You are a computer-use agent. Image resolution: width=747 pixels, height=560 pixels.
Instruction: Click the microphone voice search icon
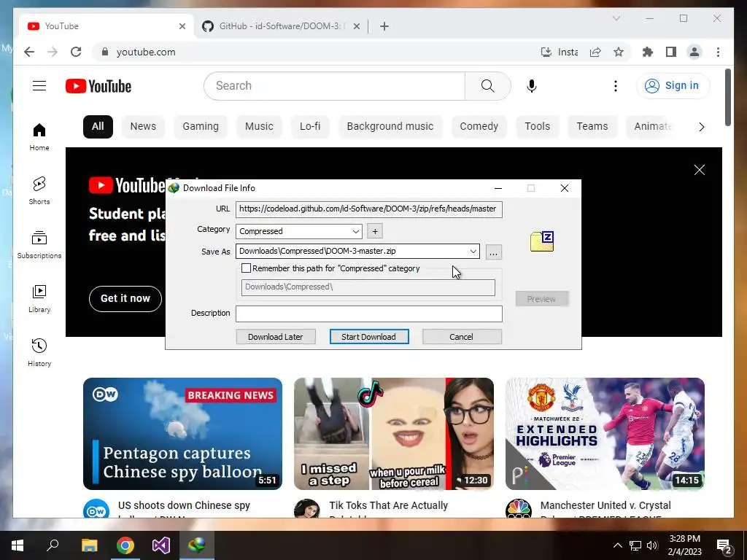[x=532, y=86]
